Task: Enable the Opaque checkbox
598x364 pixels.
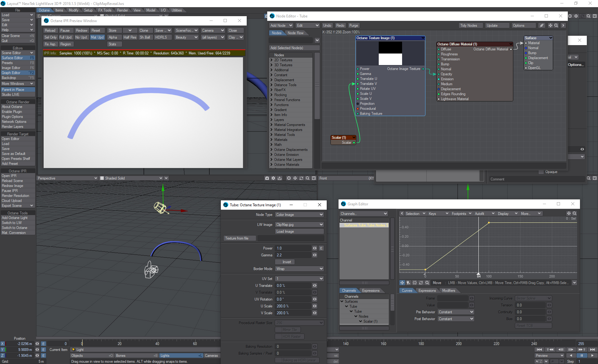Action: point(541,172)
